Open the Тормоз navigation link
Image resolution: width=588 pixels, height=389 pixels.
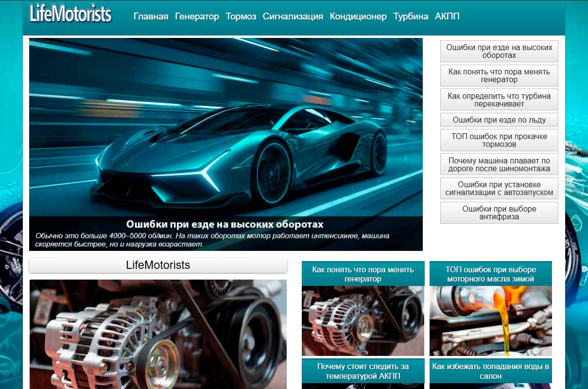click(x=241, y=17)
